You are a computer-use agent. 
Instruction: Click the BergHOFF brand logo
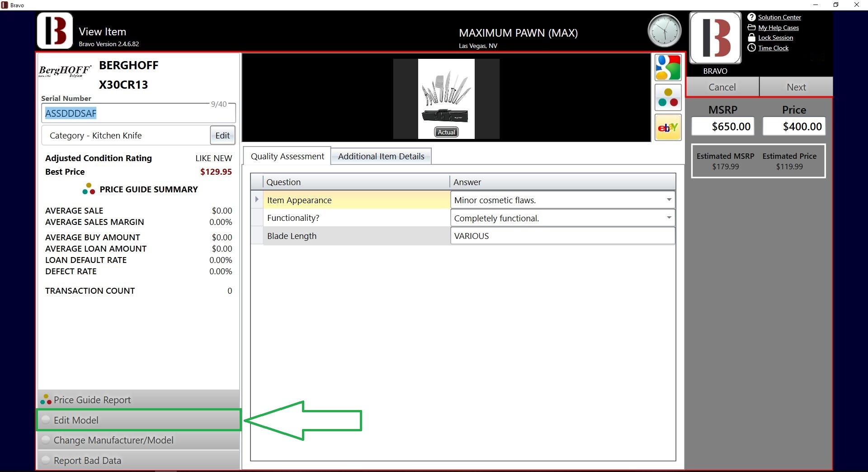pos(65,71)
